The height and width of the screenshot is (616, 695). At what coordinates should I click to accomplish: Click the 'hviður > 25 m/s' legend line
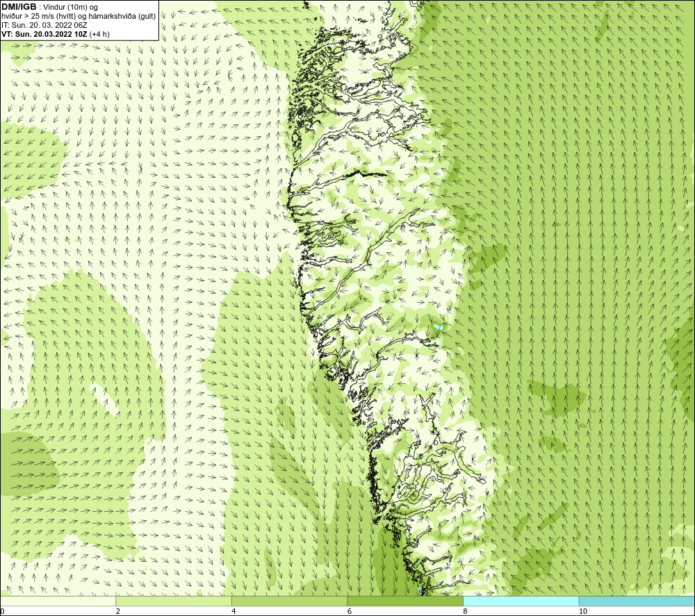click(x=79, y=16)
